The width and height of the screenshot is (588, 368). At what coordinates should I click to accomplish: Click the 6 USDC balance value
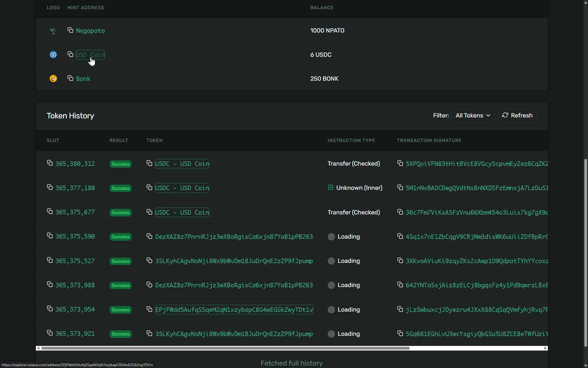(321, 55)
